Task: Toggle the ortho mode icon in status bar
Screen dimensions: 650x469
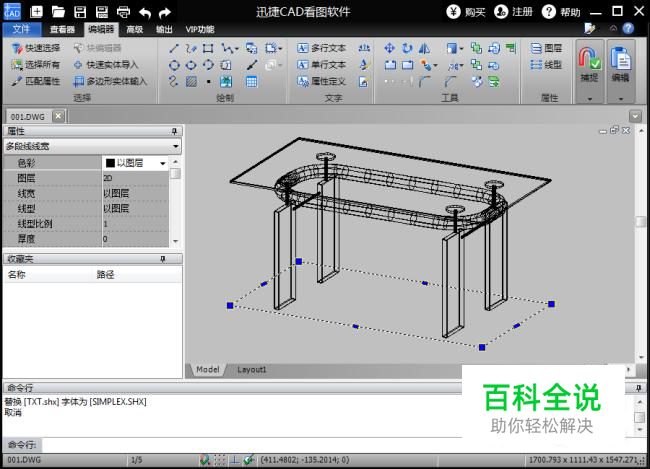Action: pyautogui.click(x=235, y=459)
